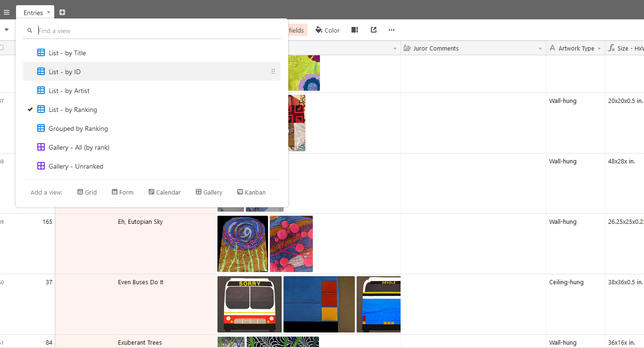Click the share view icon
Viewport: 644px width, 348px height.
374,30
